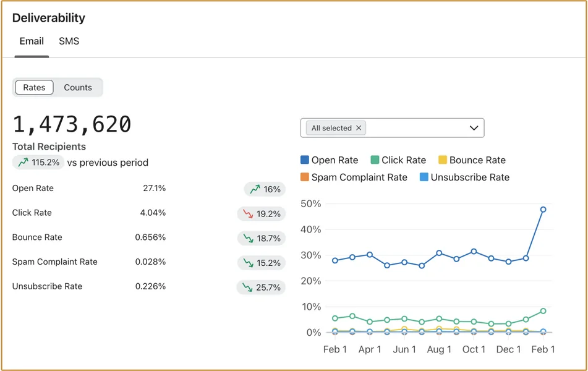Image resolution: width=588 pixels, height=371 pixels.
Task: Toggle the Spam Complaint Rate legend swatch
Action: click(304, 177)
